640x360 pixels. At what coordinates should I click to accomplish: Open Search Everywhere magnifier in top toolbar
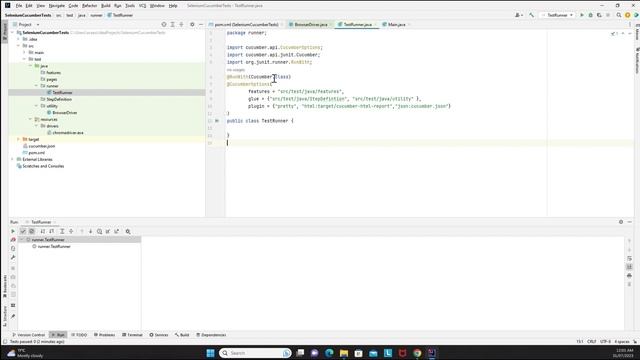619,15
